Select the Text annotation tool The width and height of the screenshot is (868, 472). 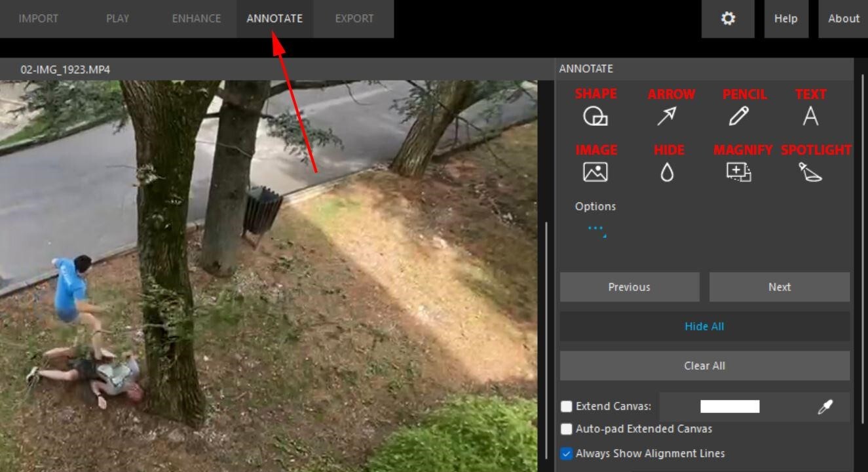click(812, 115)
